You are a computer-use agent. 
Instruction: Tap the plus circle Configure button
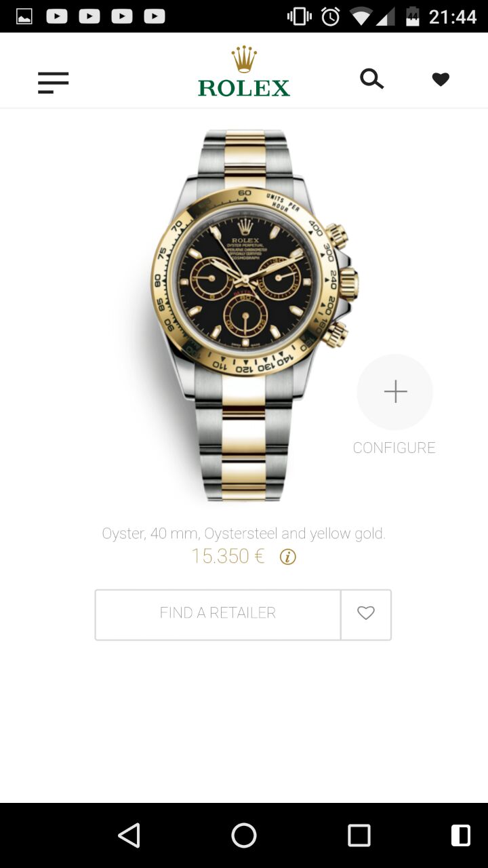394,392
